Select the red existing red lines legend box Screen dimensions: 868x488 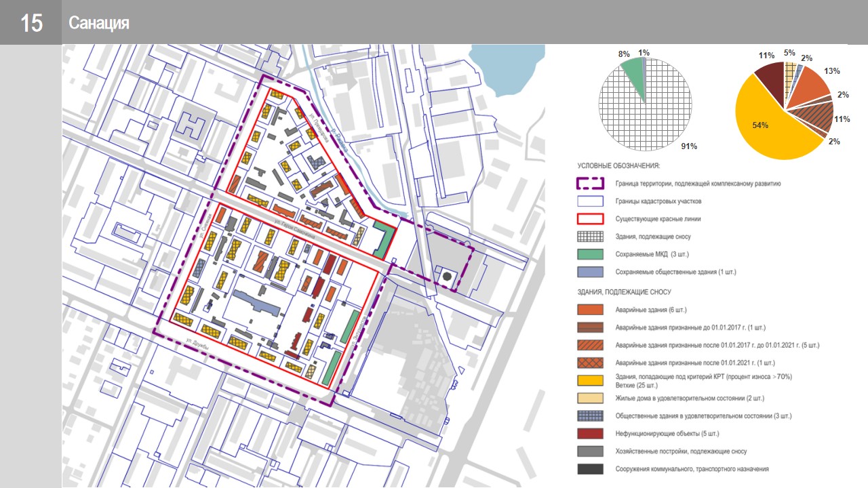click(590, 219)
